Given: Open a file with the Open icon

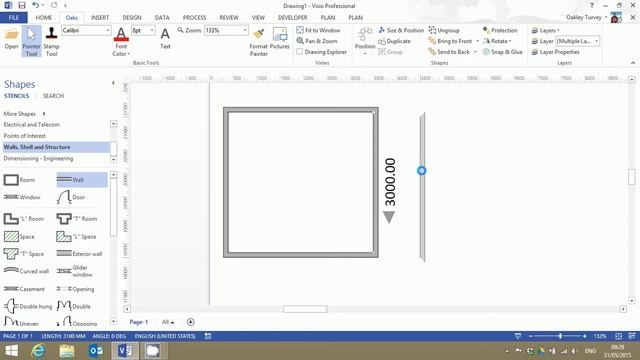Looking at the screenshot, I should pyautogui.click(x=11, y=39).
